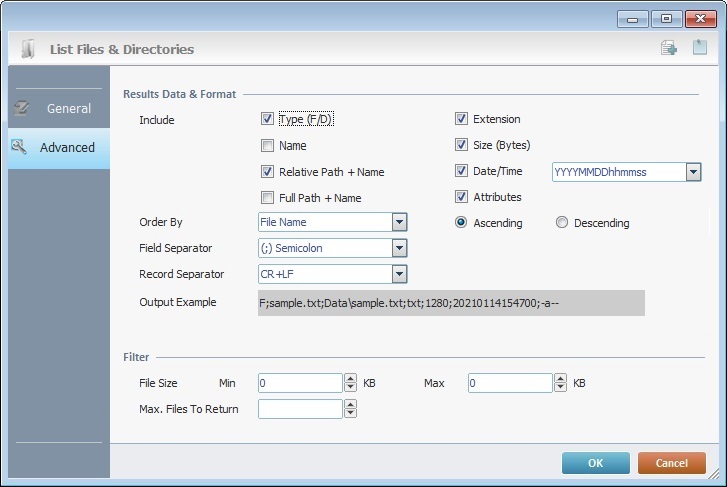Viewport: 727px width, 487px height.
Task: Click the folder icon beside List Files & Directories
Action: (29, 48)
